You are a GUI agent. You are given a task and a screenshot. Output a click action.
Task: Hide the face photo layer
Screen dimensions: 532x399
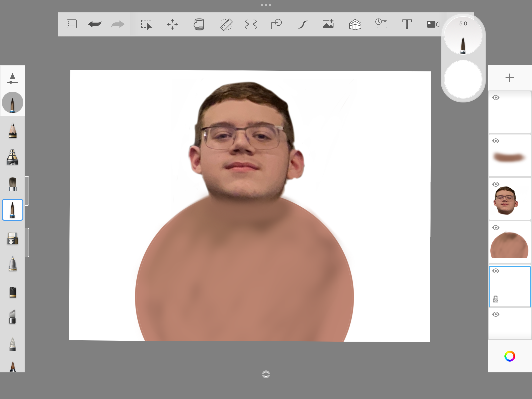[x=496, y=184]
